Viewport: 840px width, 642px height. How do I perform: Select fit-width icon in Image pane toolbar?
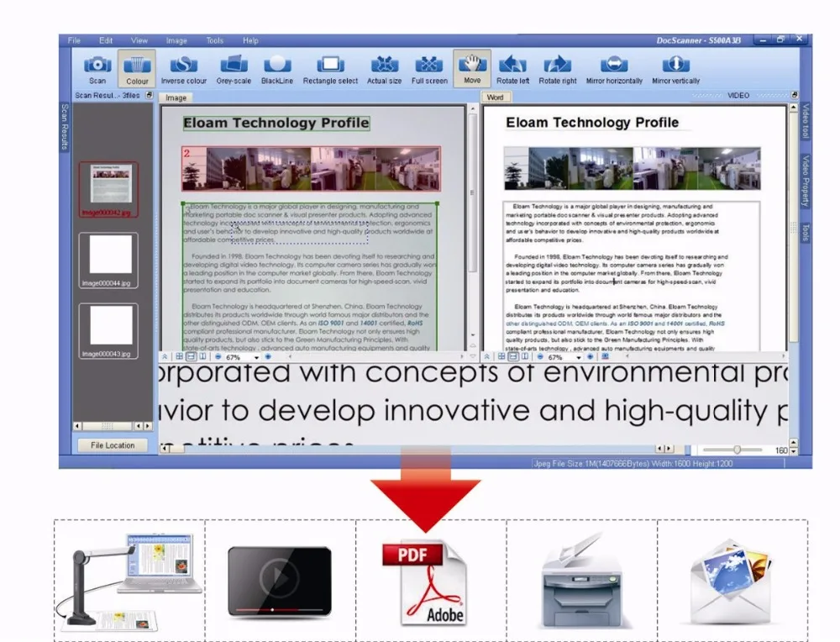[192, 356]
